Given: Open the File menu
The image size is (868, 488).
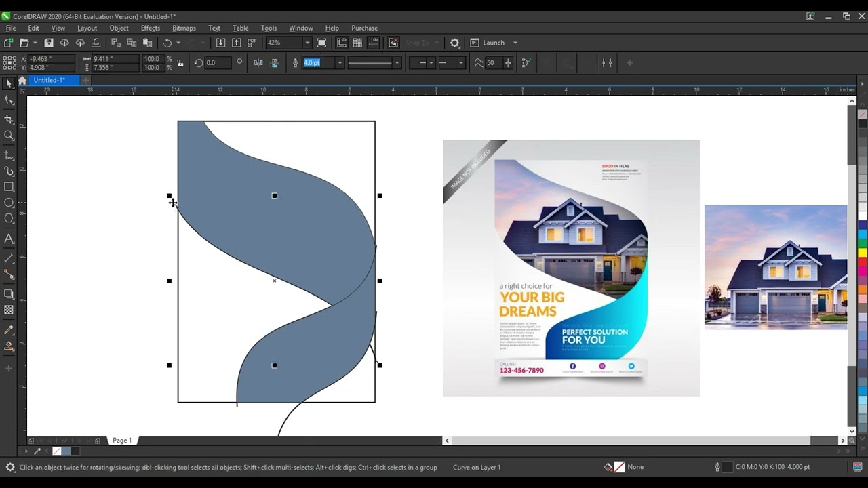Looking at the screenshot, I should coord(11,28).
